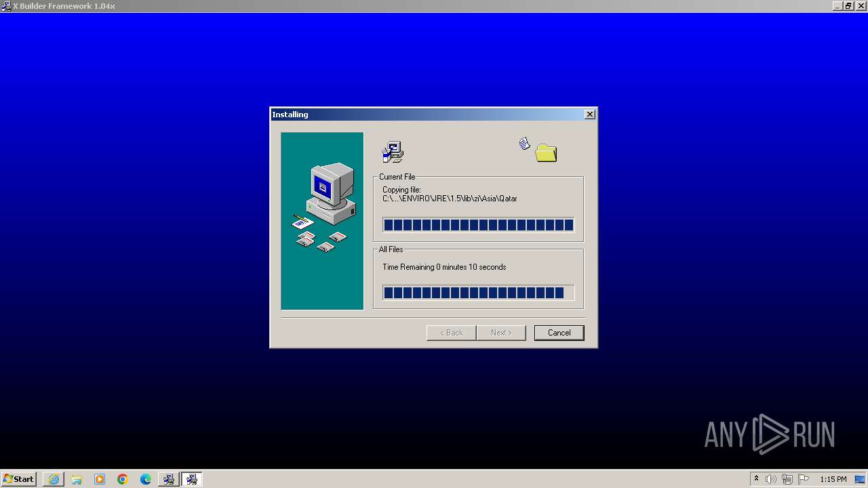Launch Microsoft Edge from taskbar

(146, 479)
